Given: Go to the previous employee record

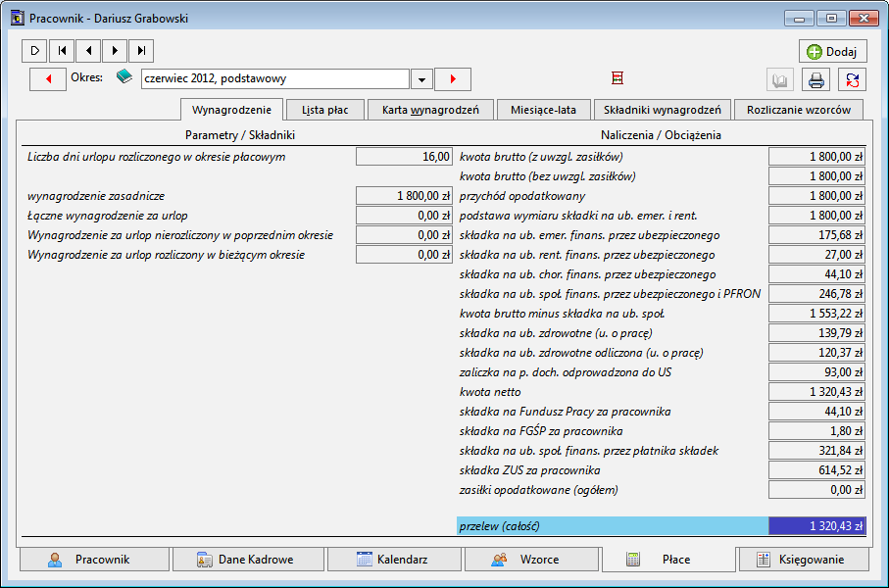Looking at the screenshot, I should (x=88, y=50).
